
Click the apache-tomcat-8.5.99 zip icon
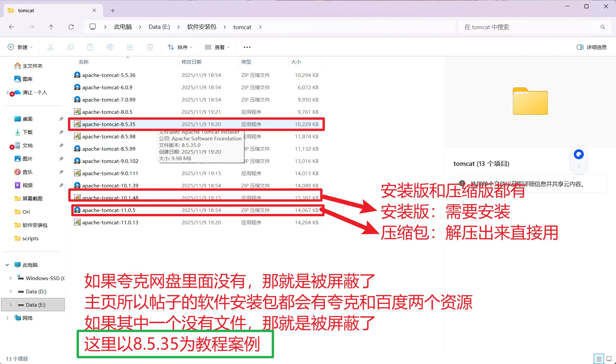point(77,149)
